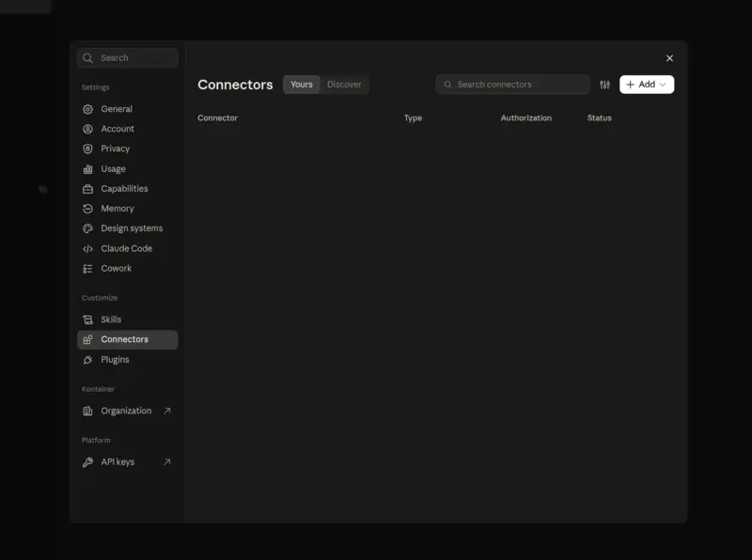Click the Connectors page heading
Image resolution: width=752 pixels, height=560 pixels.
pos(235,85)
